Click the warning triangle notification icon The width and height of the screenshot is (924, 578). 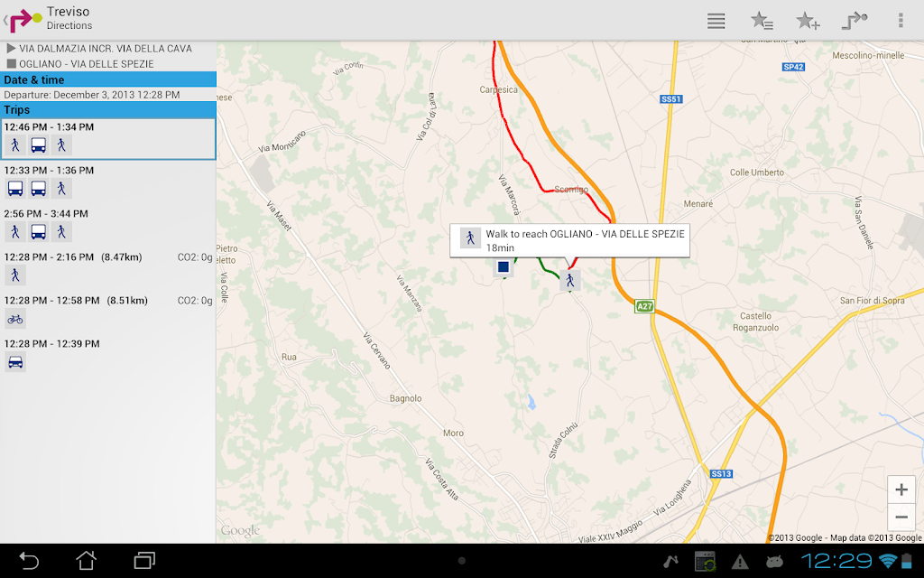tap(740, 562)
